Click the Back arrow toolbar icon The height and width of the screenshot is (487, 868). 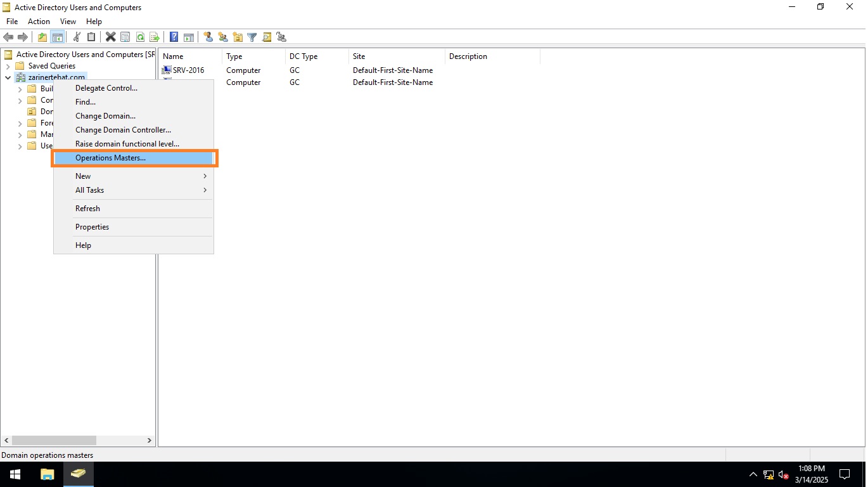[8, 37]
